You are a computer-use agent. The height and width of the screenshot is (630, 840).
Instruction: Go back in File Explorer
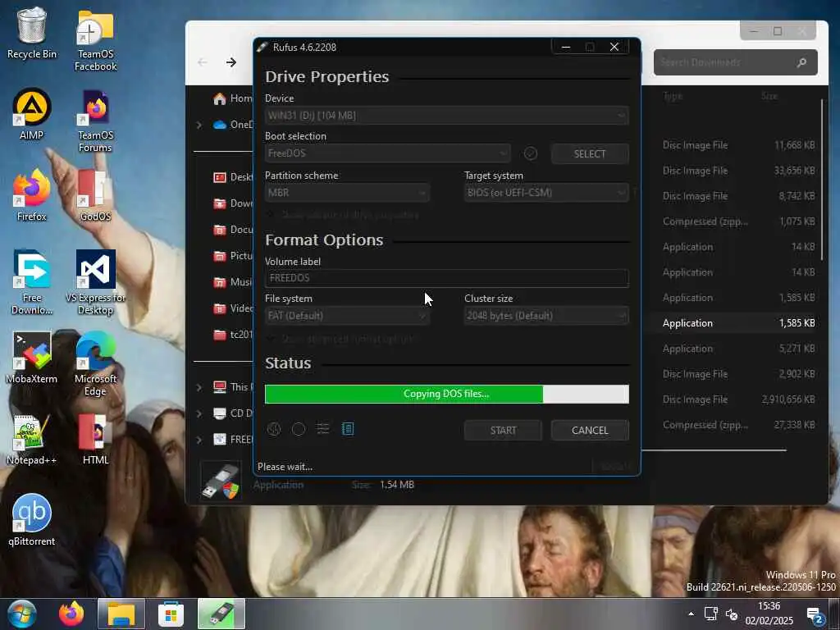tap(202, 62)
